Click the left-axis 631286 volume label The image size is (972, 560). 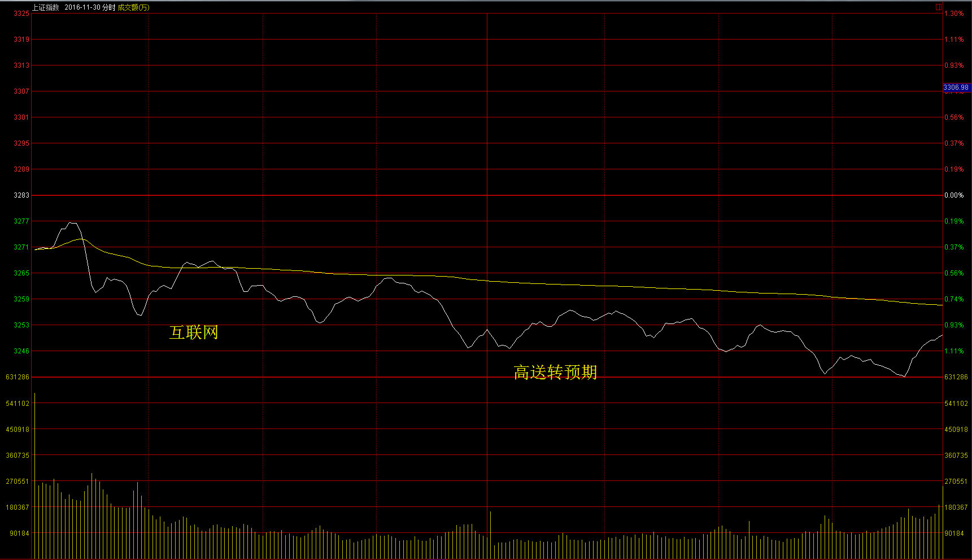pos(18,377)
